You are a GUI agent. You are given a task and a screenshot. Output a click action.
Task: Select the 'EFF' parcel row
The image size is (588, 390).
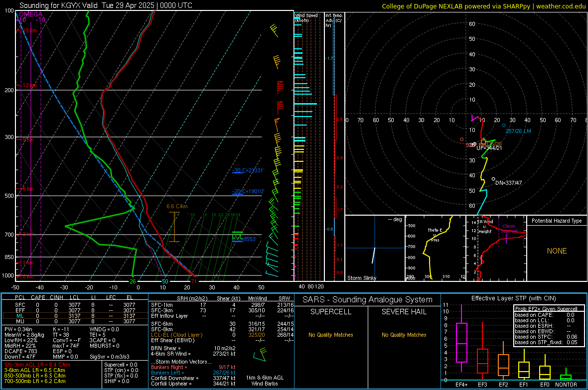75,310
